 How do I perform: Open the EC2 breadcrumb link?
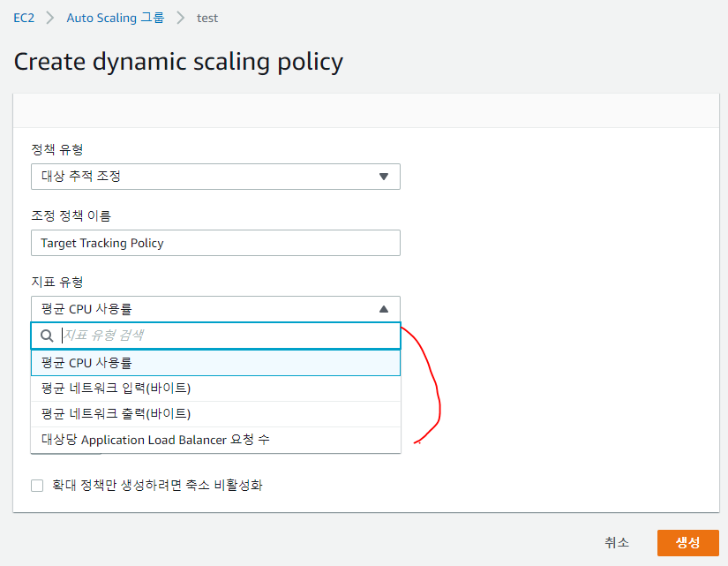point(24,18)
